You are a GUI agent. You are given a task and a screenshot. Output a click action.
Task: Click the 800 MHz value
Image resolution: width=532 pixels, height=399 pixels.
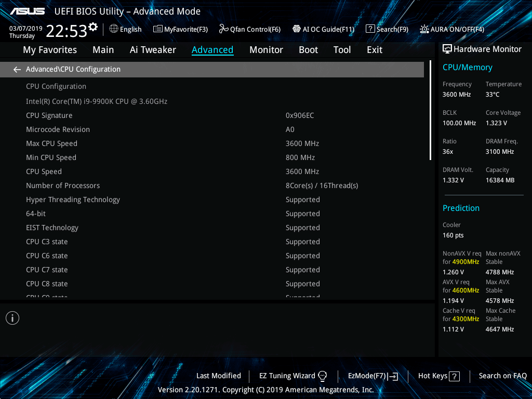(300, 157)
